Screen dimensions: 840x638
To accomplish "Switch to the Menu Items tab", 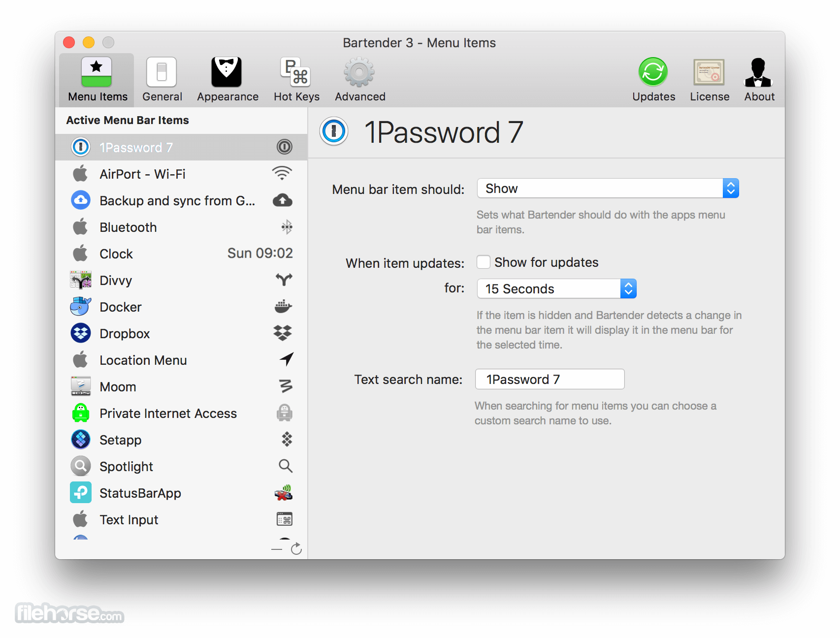I will coord(97,80).
